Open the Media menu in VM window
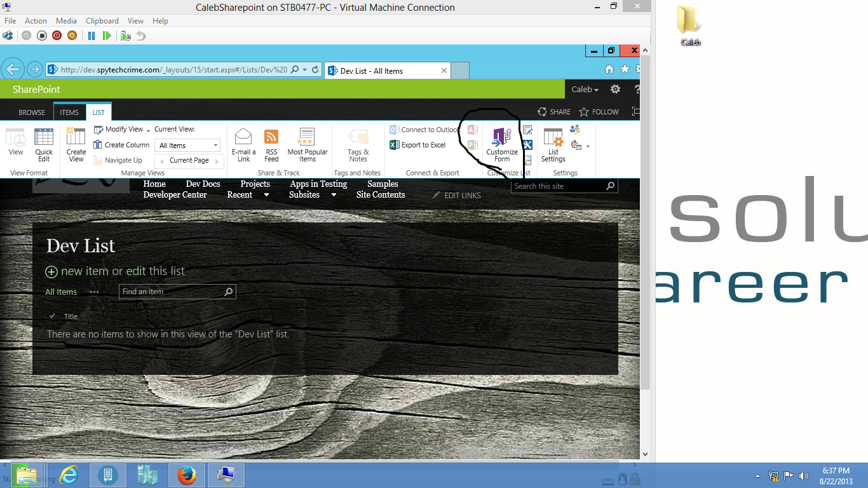 [66, 21]
